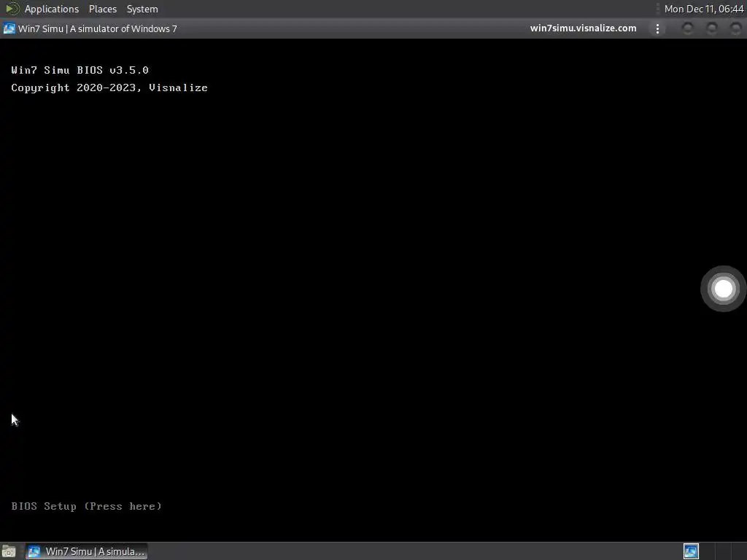Open the Places menu
Image resolution: width=747 pixels, height=560 pixels.
tap(102, 9)
